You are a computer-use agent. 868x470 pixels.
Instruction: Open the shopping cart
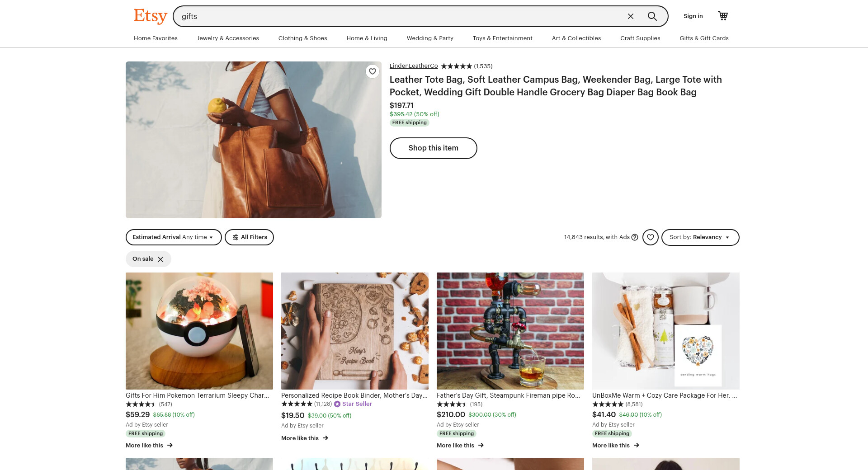coord(723,16)
